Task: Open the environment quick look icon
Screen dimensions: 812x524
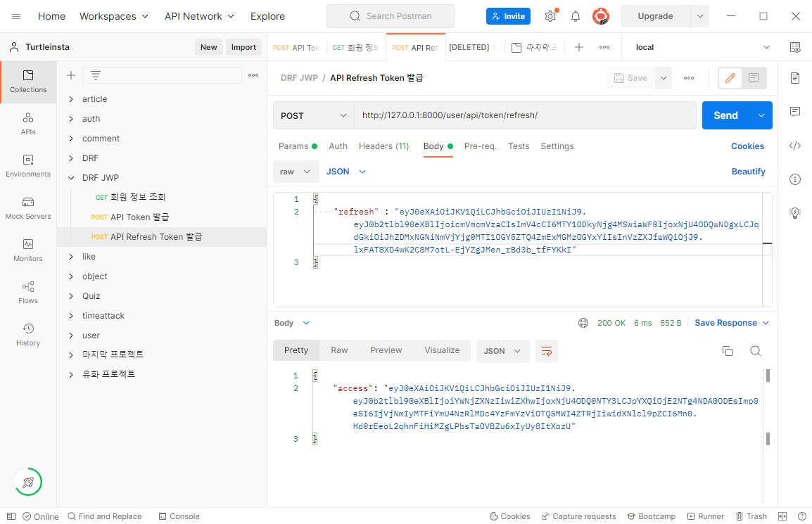Action: pos(795,47)
